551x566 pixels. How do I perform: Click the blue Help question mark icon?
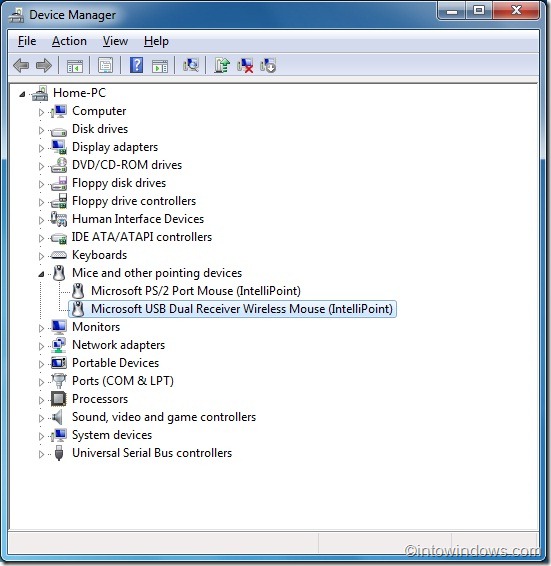coord(136,65)
